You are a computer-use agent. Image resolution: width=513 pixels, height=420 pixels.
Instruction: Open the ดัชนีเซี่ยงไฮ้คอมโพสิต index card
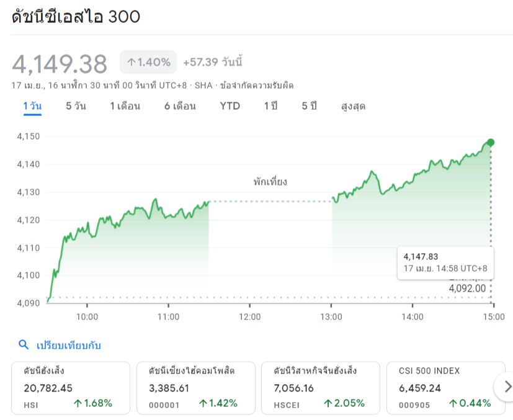point(195,388)
